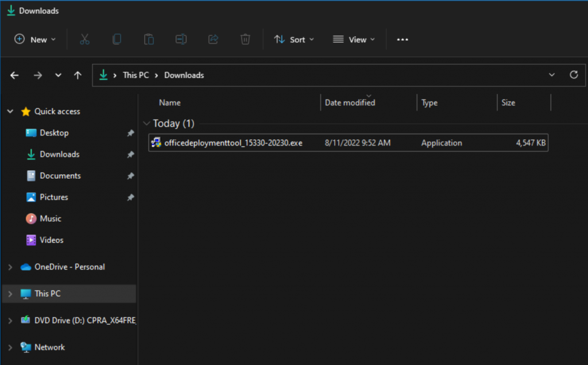
Task: Open Documents in Quick access
Action: (60, 176)
